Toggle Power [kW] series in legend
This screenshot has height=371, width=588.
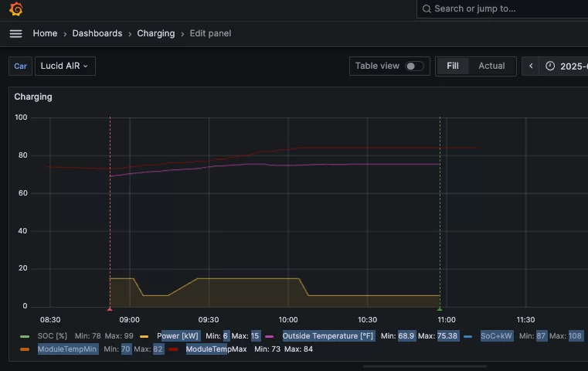[x=178, y=335]
